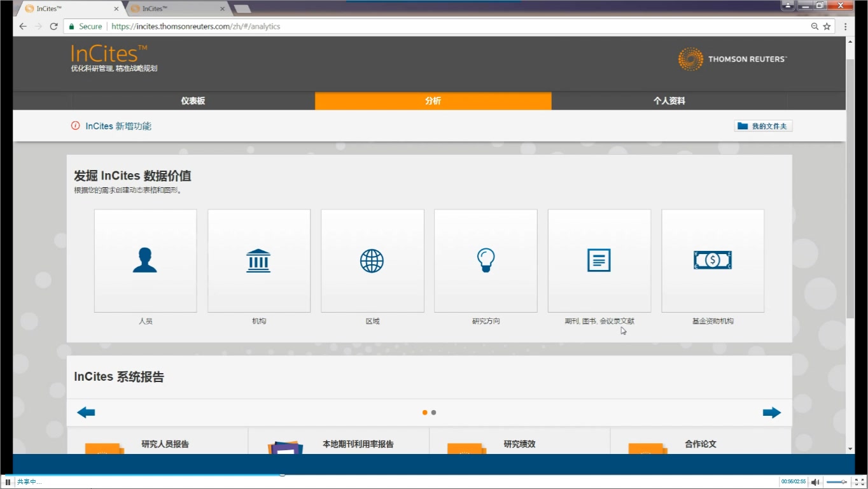Click the secure padlock icon
This screenshot has width=868, height=489.
click(x=72, y=27)
